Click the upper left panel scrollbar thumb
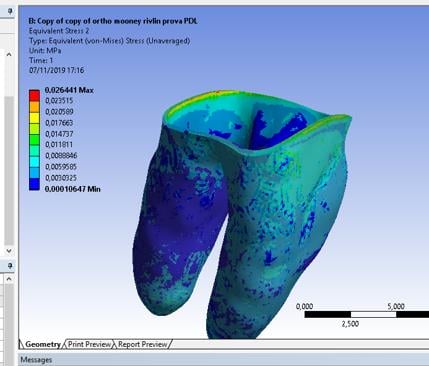The width and height of the screenshot is (429, 366). pos(9,170)
